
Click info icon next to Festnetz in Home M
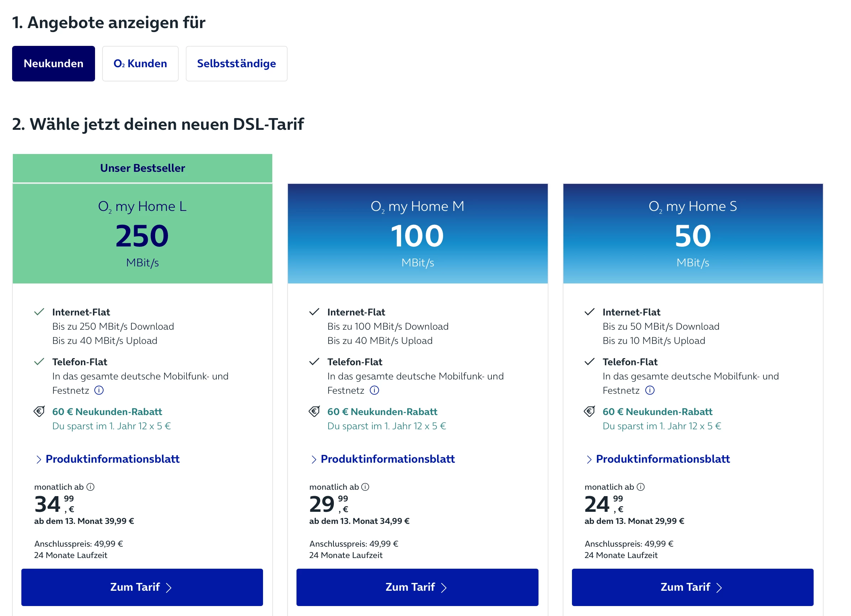pos(374,390)
